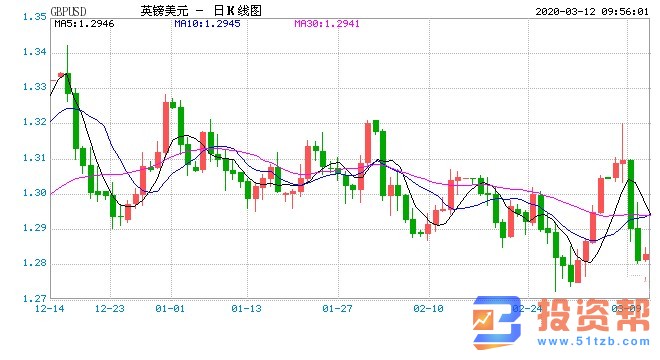Click the 1.35 price axis label
The width and height of the screenshot is (660, 360).
click(x=35, y=17)
